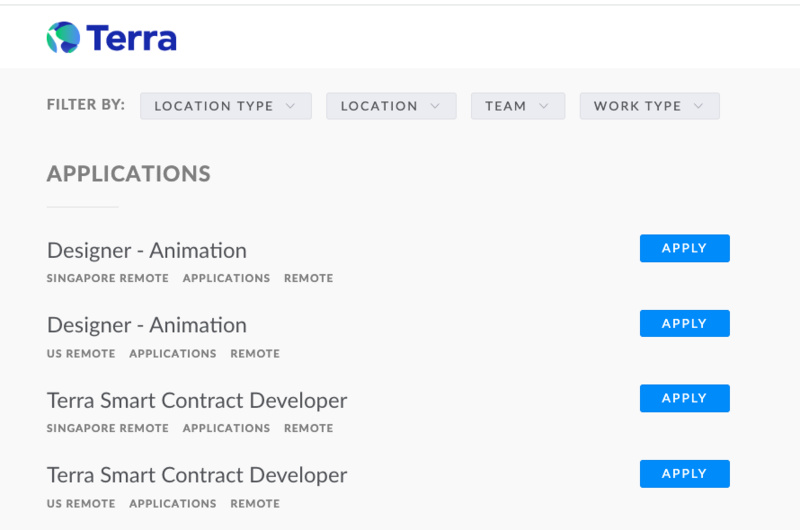Screen dimensions: 800x530
Task: Click the chevron arrow in Work Type filter
Action: pos(698,106)
